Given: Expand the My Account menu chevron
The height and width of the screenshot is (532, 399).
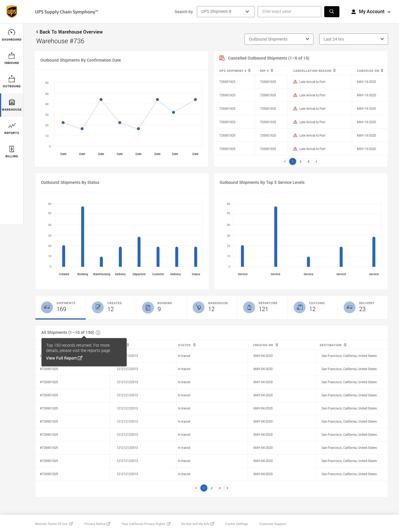Looking at the screenshot, I should 389,12.
